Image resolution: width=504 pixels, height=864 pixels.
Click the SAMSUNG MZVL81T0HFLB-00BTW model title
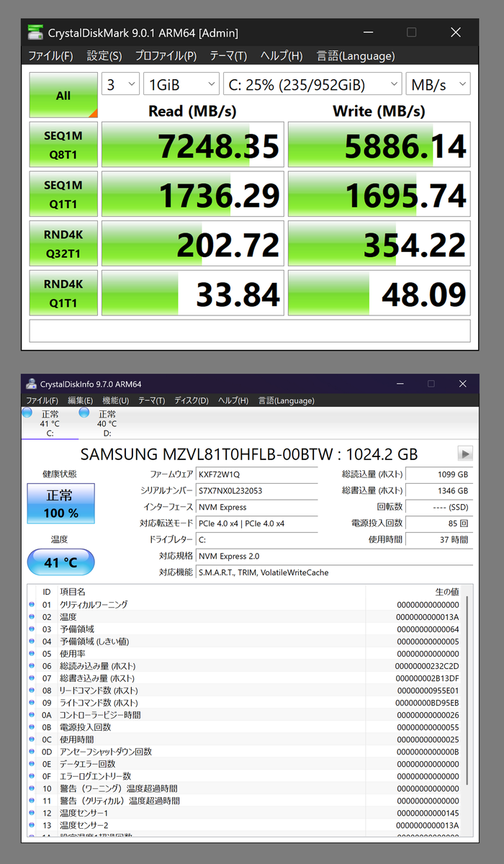(x=248, y=454)
